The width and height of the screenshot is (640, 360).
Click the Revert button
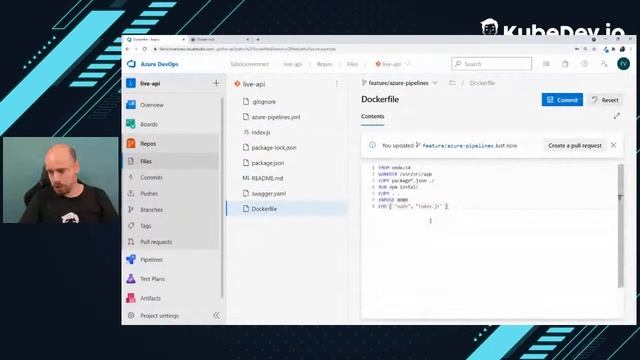(606, 100)
